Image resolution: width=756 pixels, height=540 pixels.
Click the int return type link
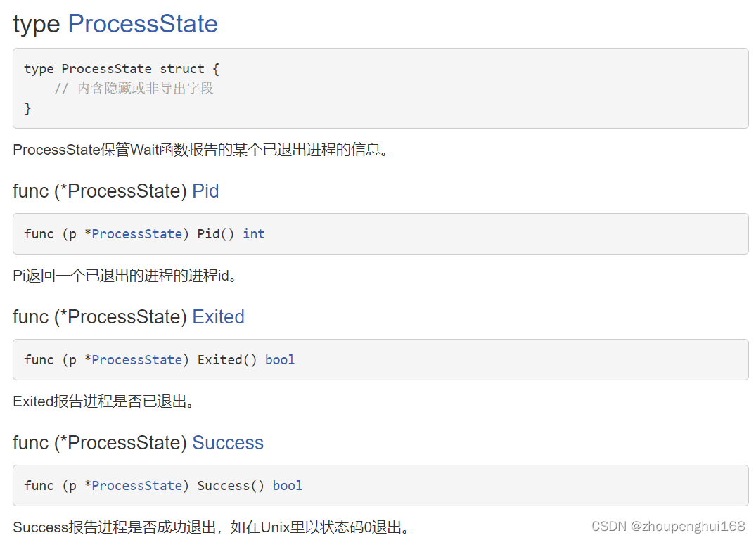pyautogui.click(x=254, y=234)
